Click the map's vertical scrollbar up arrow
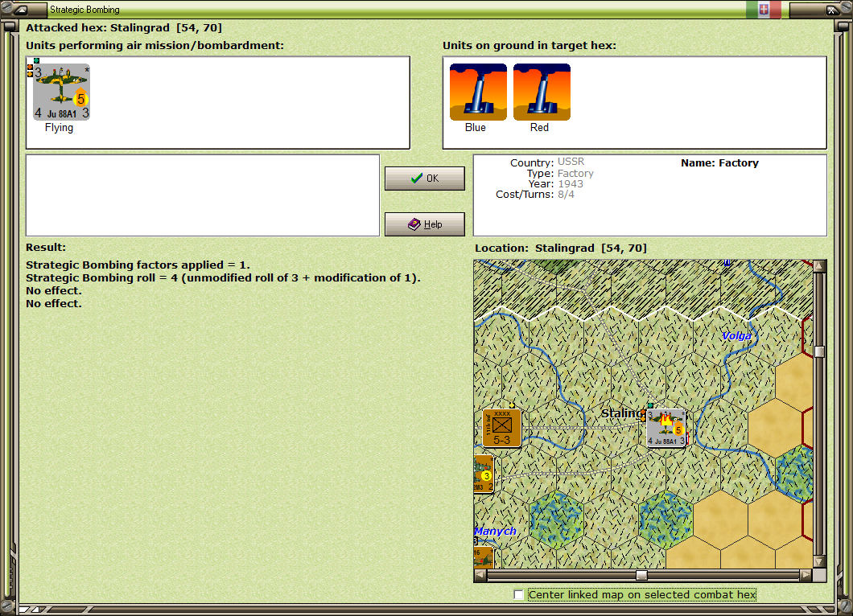This screenshot has height=616, width=853. click(x=819, y=266)
